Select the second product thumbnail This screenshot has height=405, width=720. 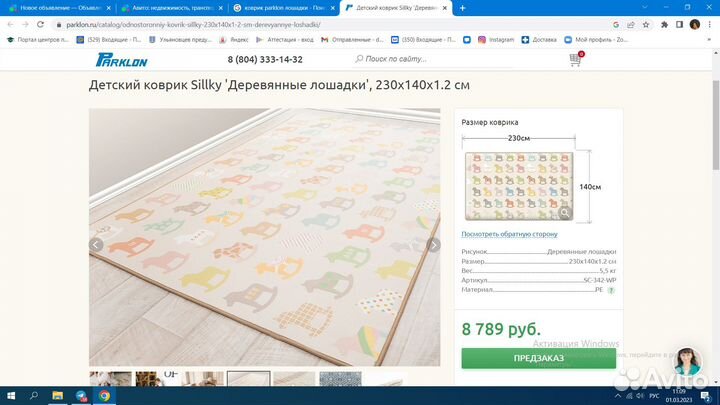157,378
